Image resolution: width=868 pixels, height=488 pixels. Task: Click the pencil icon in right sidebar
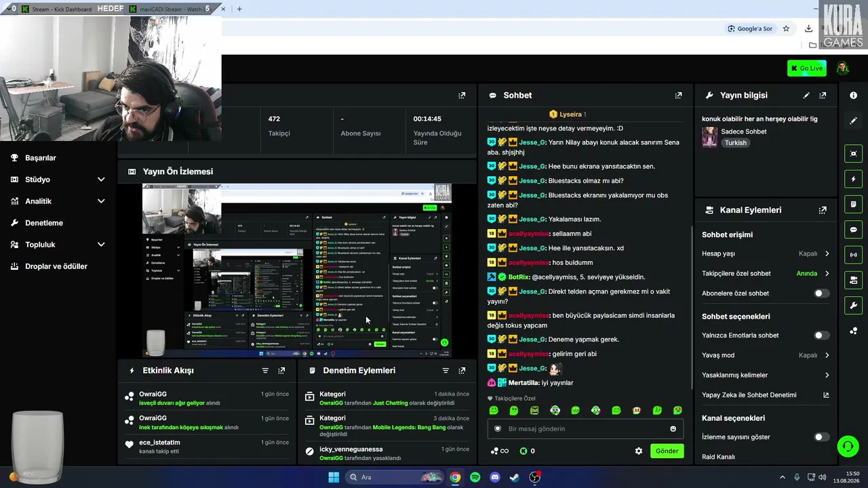coord(853,121)
